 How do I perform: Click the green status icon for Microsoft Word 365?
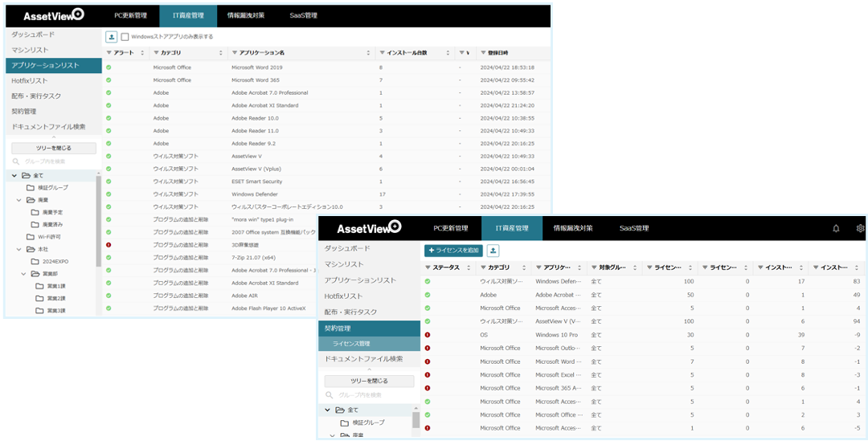coord(108,80)
